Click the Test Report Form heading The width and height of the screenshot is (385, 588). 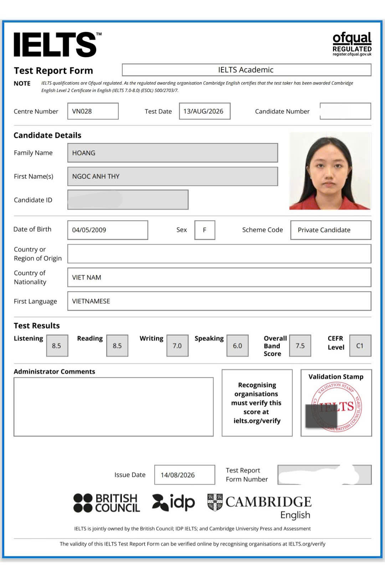tap(53, 71)
